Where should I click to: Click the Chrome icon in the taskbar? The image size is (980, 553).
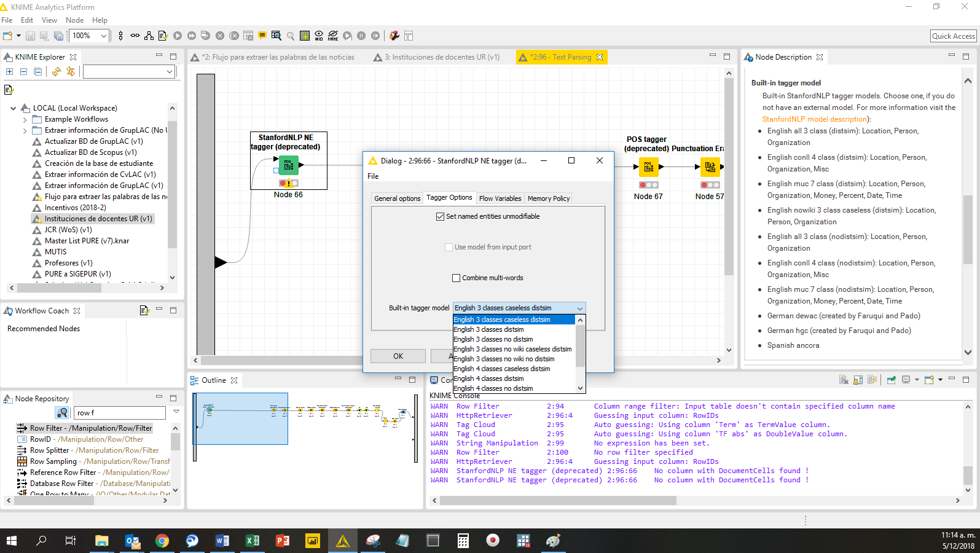coord(162,541)
